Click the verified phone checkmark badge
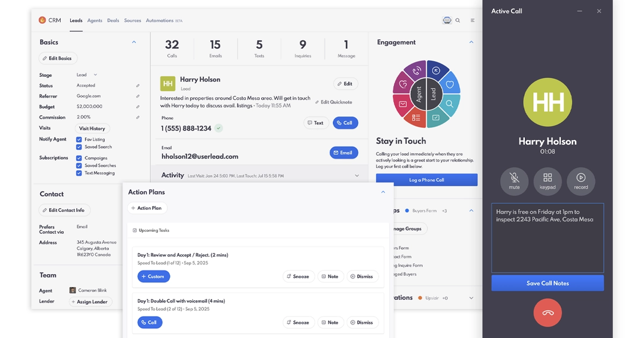Image resolution: width=644 pixels, height=338 pixels. (218, 128)
